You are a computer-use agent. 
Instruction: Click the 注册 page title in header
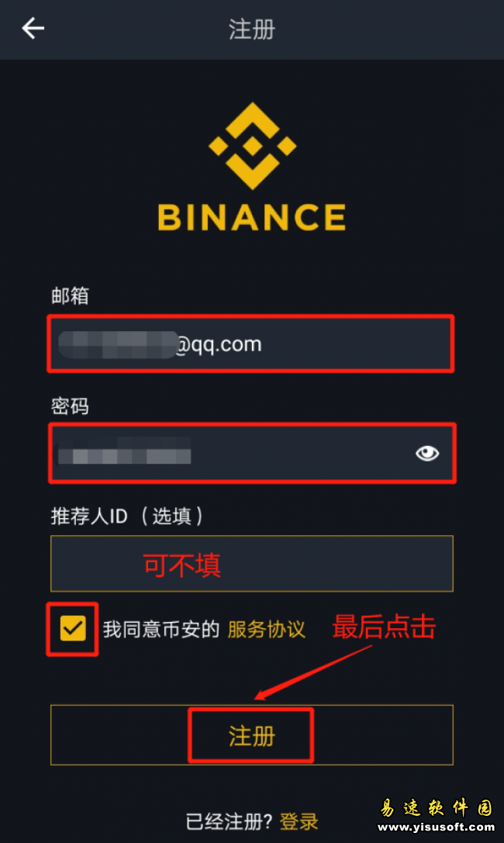pos(251,29)
